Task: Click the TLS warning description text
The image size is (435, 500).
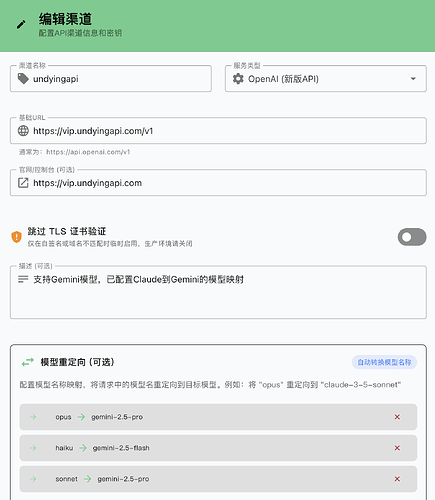Action: point(110,244)
